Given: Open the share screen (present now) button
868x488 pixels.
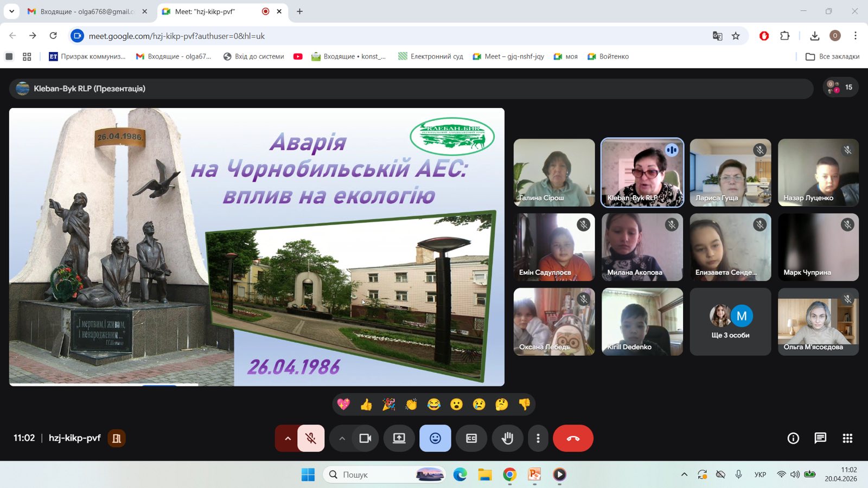Looking at the screenshot, I should coord(399,438).
